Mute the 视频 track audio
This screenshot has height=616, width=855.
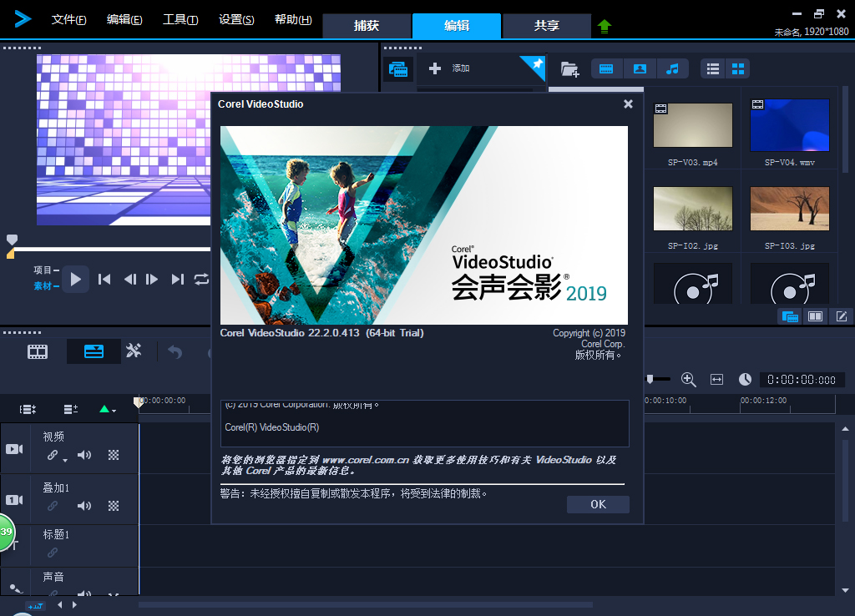tap(84, 455)
